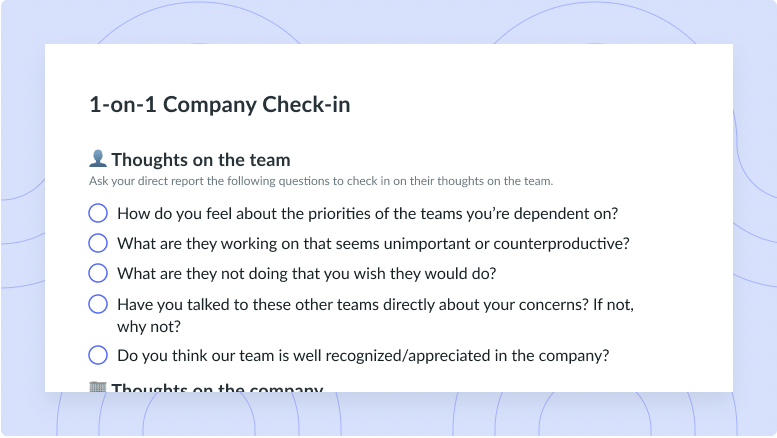Viewport: 777px width, 438px height.
Task: Click the person silhouette icon beside team heading
Action: pos(98,159)
